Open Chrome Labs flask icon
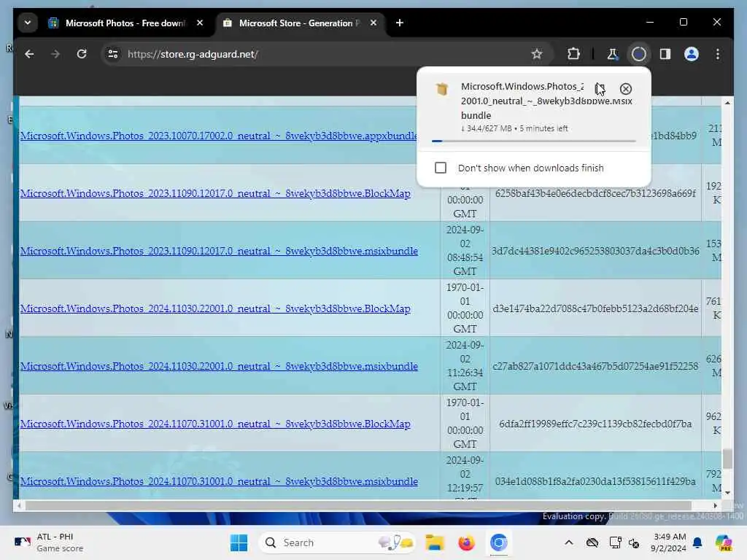Screen dimensions: 747x560 coord(612,54)
